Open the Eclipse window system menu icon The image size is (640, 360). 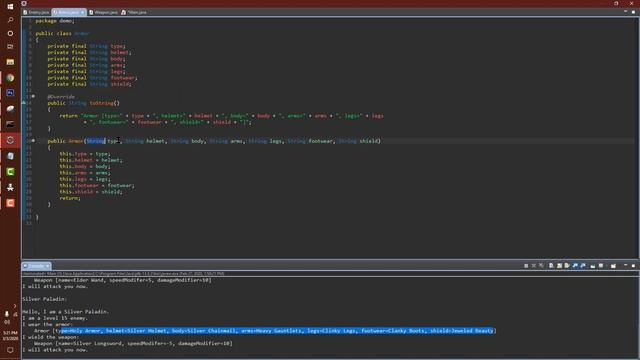point(24,4)
